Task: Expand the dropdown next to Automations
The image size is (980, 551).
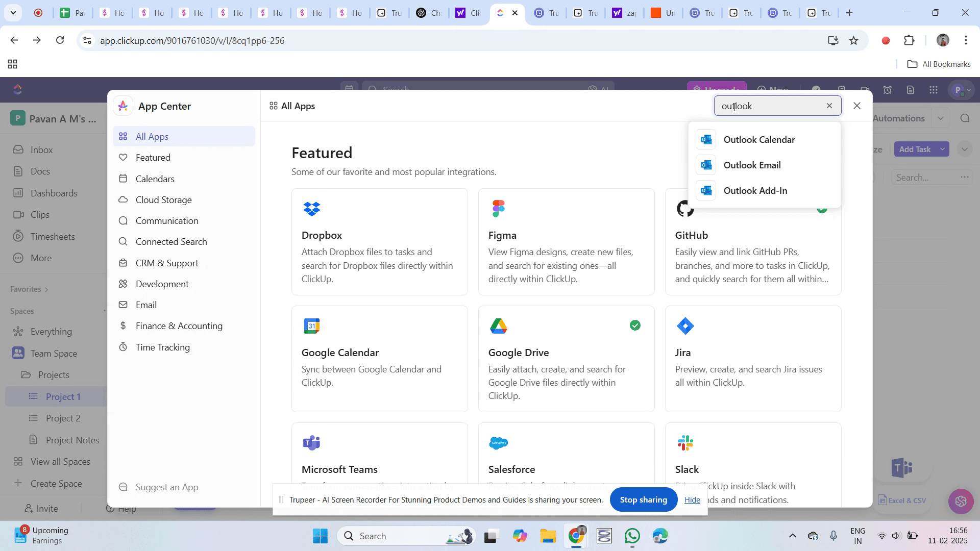Action: tap(941, 118)
